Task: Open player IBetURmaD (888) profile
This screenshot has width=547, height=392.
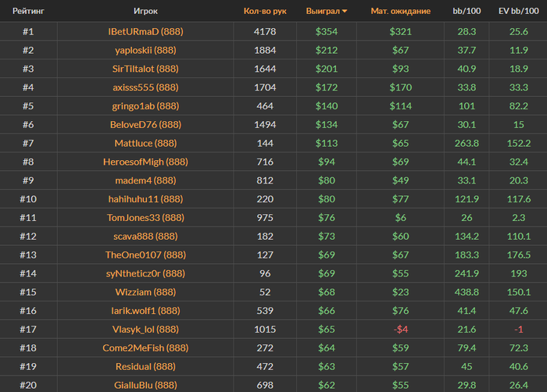Action: (145, 32)
